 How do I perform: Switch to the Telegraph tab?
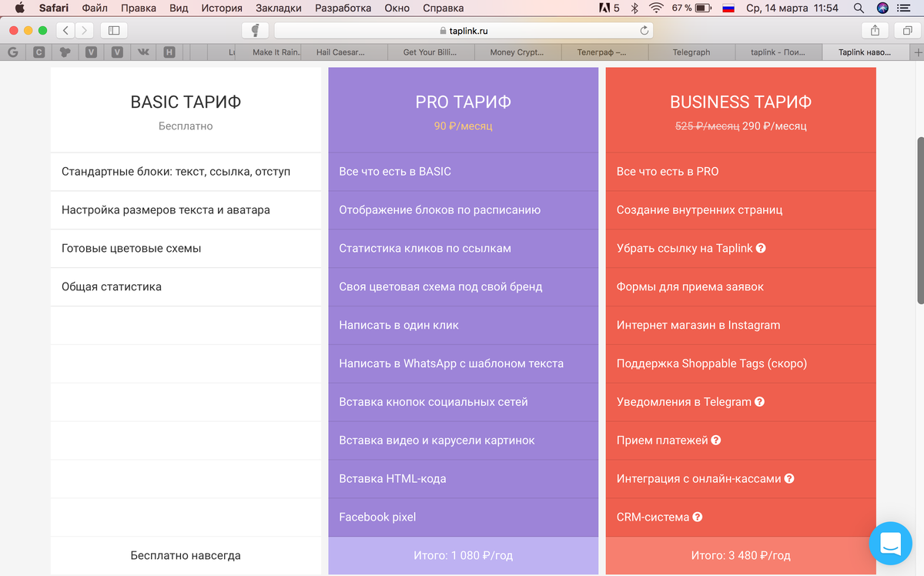[x=691, y=52]
